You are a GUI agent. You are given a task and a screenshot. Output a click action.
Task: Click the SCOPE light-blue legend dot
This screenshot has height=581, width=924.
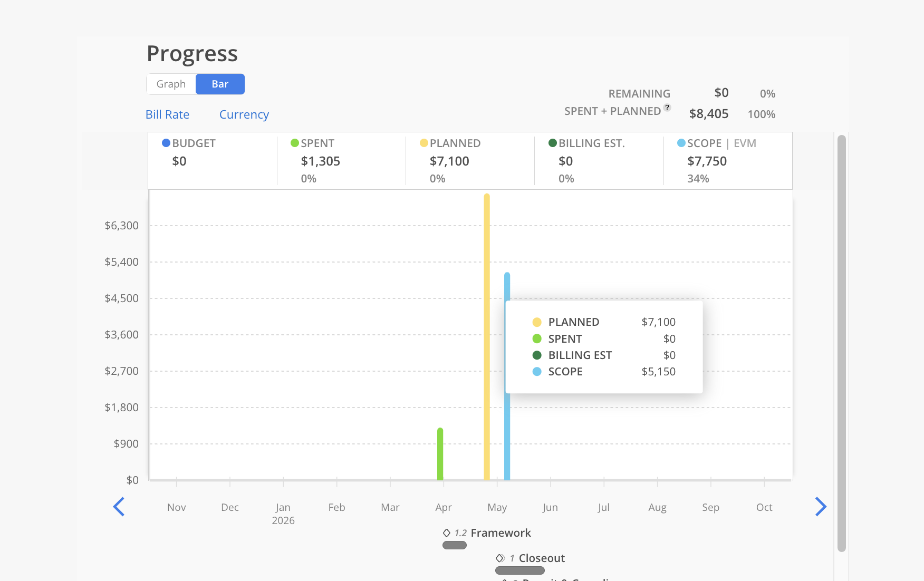coord(681,143)
